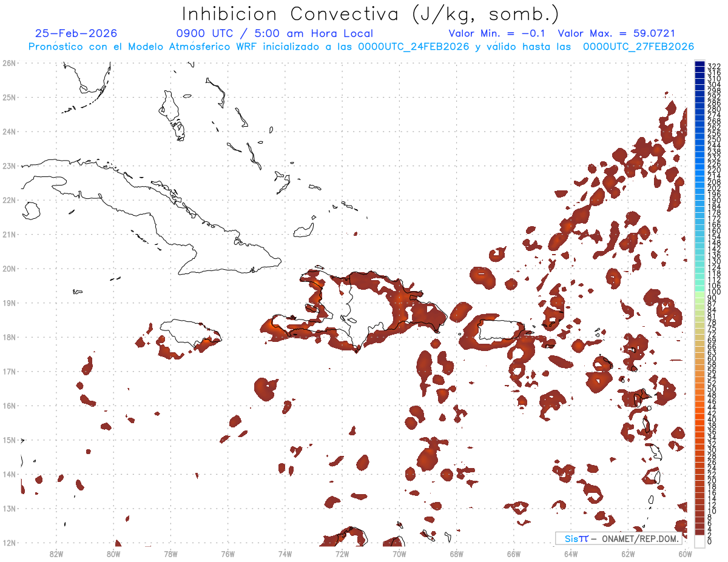
Task: Click the colorbar value '20'
Action: (712, 480)
